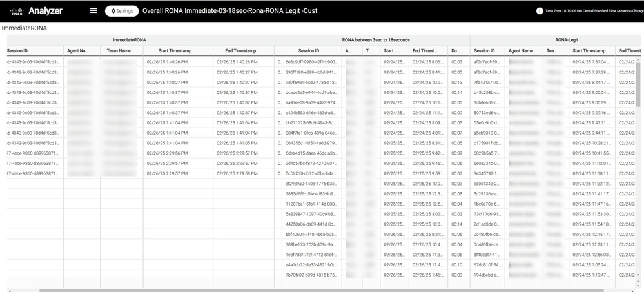Sort by Start Timestamp in ImmediateRONA table

point(175,50)
